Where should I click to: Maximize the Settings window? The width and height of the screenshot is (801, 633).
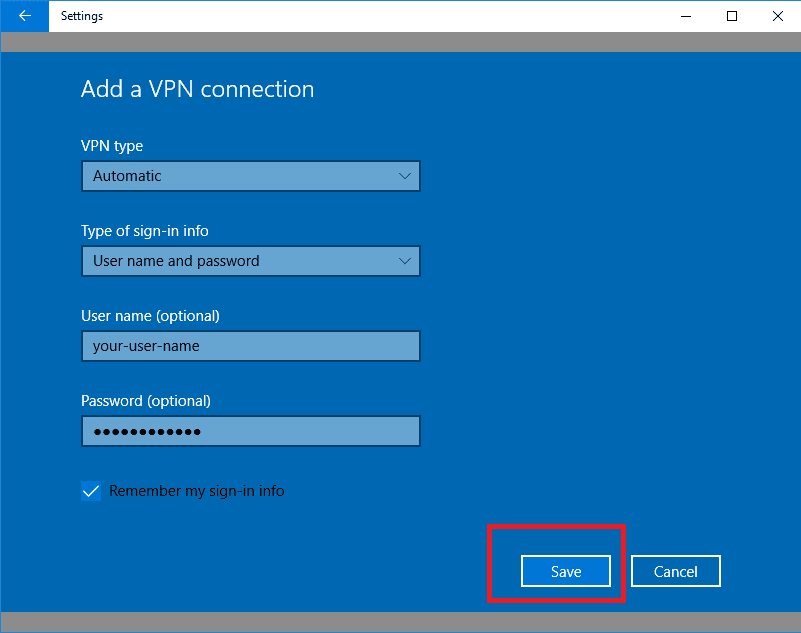click(x=732, y=16)
